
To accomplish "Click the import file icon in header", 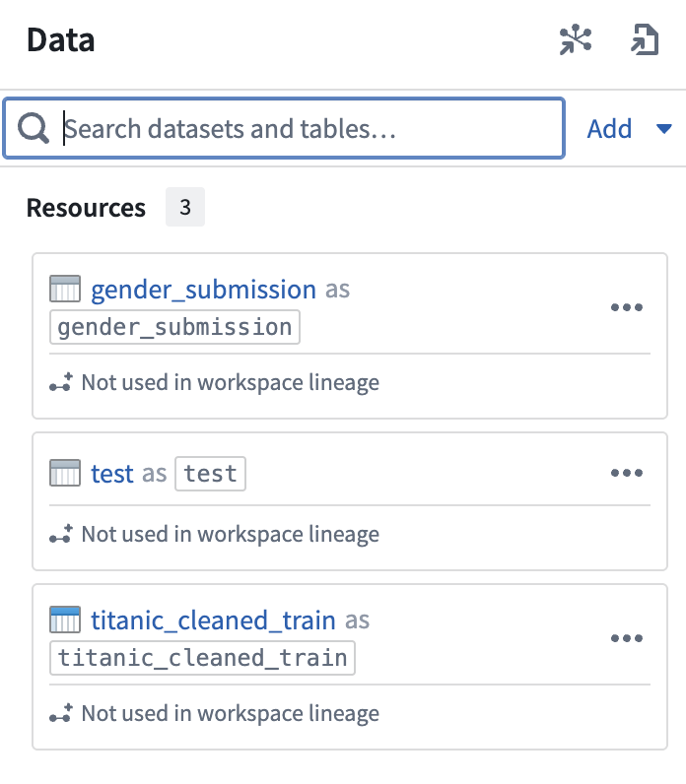I will [645, 39].
